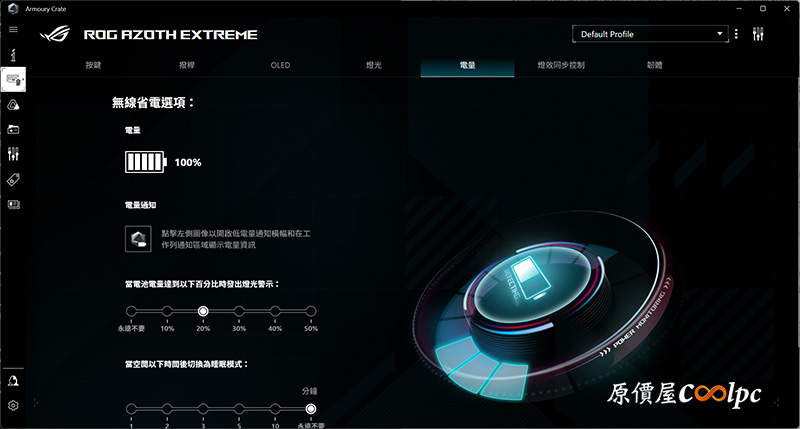Screen dimensions: 800x429
Task: Open the 按鍵 tab
Action: (x=93, y=65)
